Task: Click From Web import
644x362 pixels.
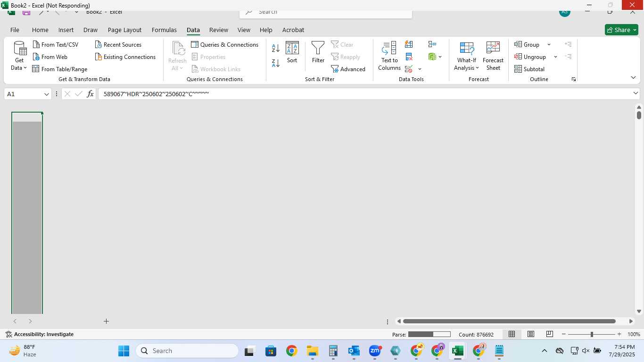Action: 50,57
